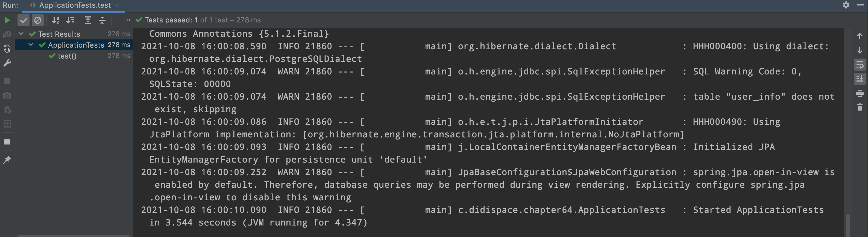
Task: Expand all test nodes icon
Action: pyautogui.click(x=88, y=20)
